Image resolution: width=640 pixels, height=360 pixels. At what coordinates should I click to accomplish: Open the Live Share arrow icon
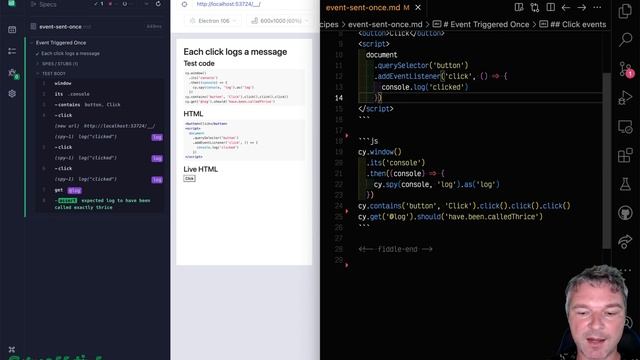625,242
